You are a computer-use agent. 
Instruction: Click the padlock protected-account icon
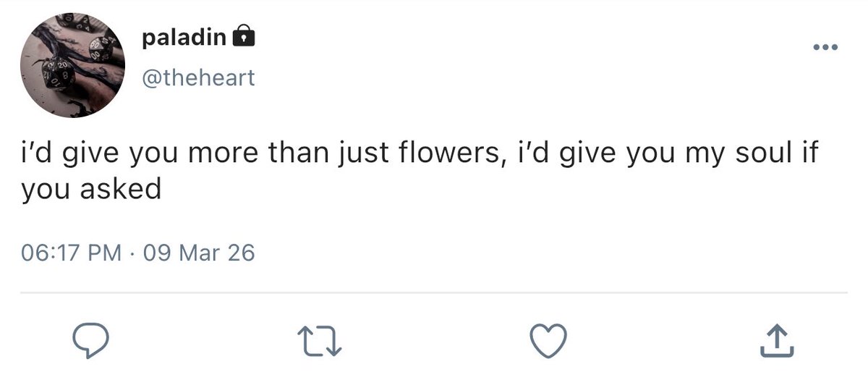point(244,36)
